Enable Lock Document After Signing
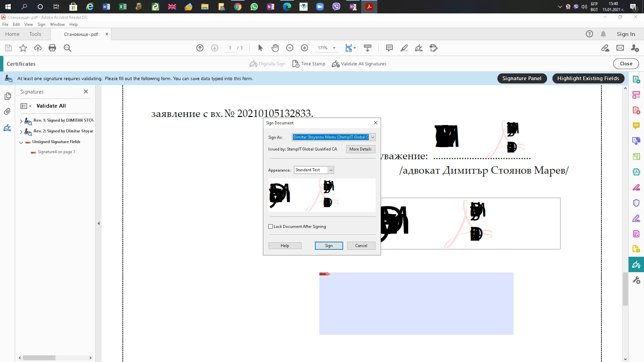The width and height of the screenshot is (644, 362). click(x=271, y=227)
